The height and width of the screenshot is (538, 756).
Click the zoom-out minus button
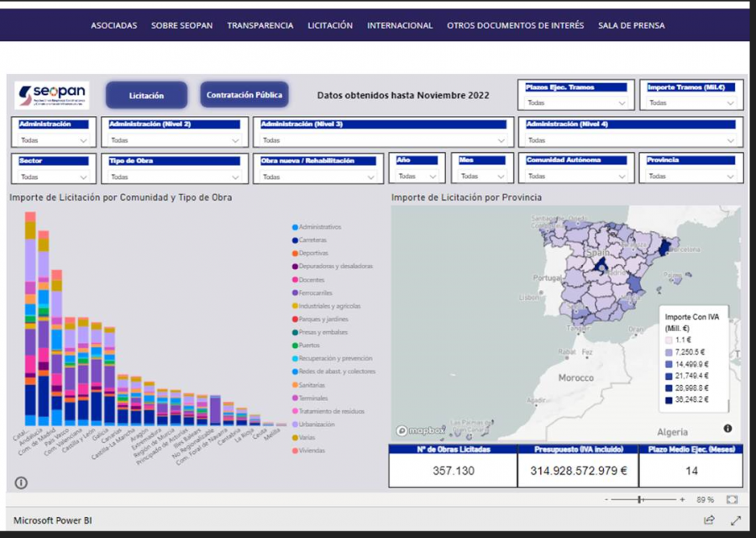click(x=606, y=500)
